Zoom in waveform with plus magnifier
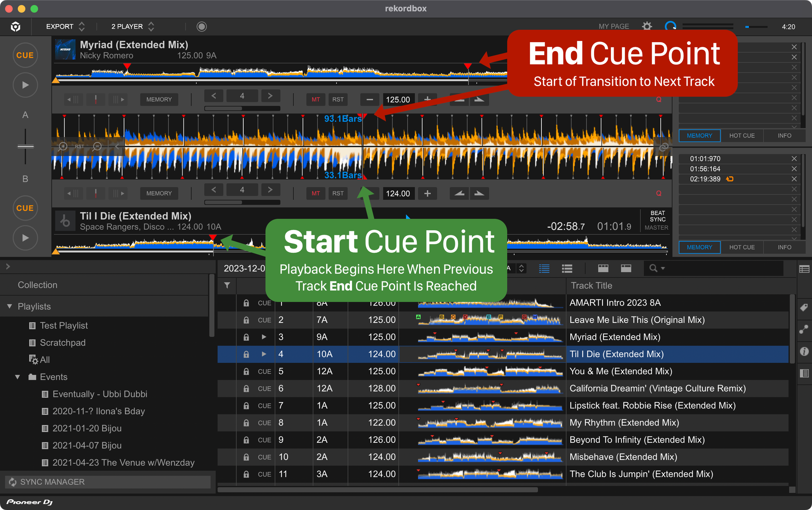The height and width of the screenshot is (510, 812). [x=63, y=147]
